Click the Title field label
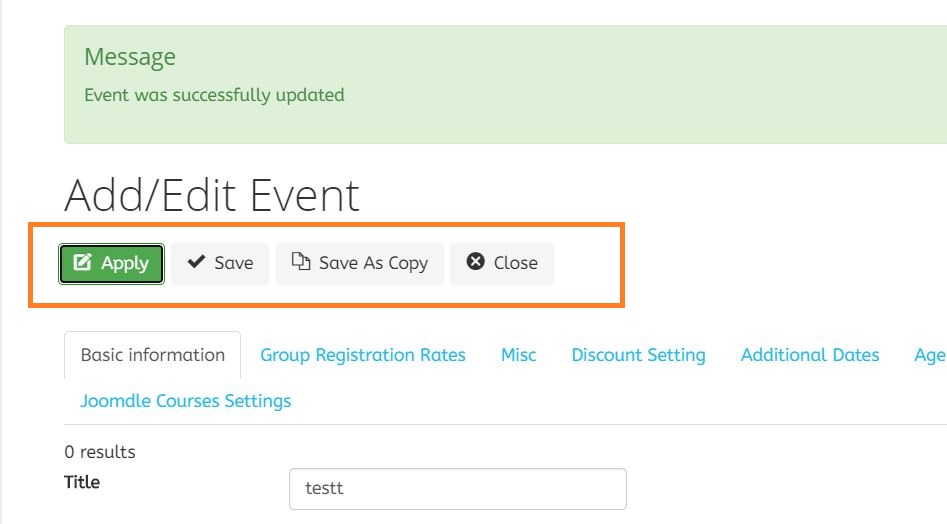Image resolution: width=947 pixels, height=524 pixels. (x=82, y=482)
